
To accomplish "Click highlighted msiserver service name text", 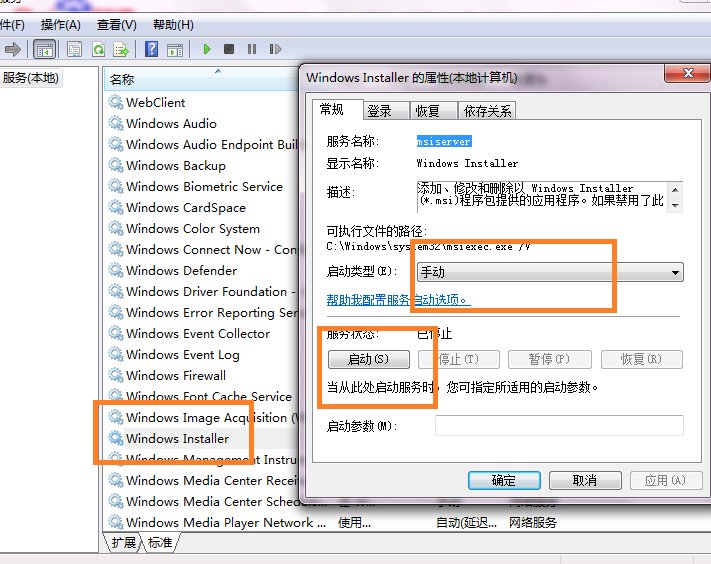I will click(444, 141).
